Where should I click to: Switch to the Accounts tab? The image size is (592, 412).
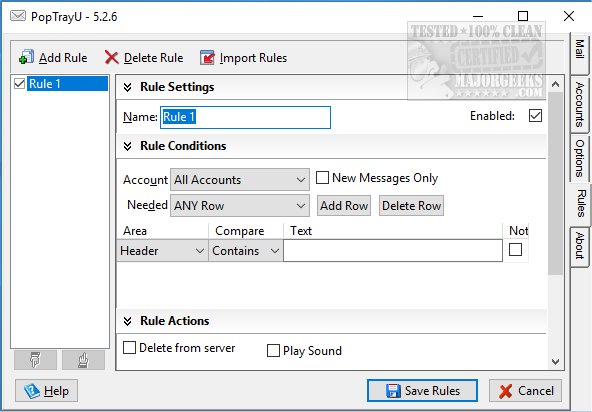pyautogui.click(x=580, y=105)
